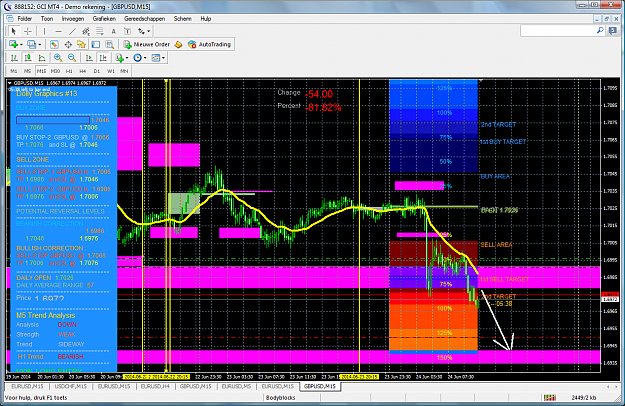Switch to the EURUSD,M5 chart tab
This screenshot has height=406, width=625.
236,386
